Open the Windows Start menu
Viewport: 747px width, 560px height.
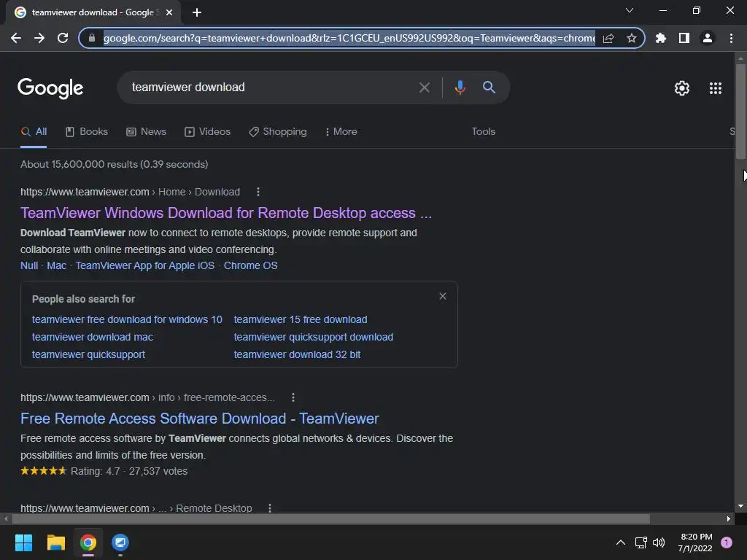(23, 542)
